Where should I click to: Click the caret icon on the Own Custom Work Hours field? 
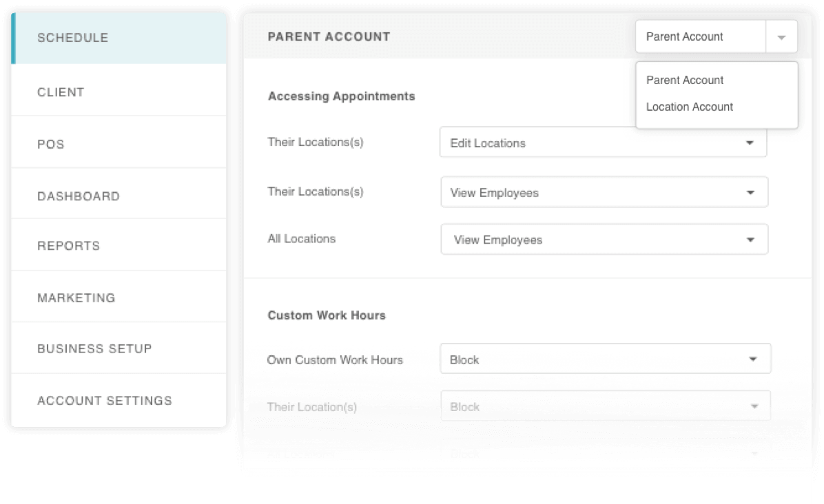[x=753, y=359]
